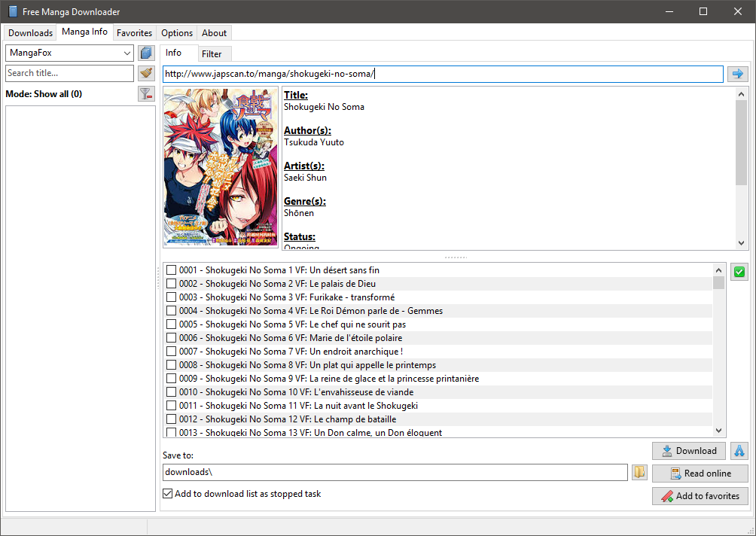Viewport: 756px width, 536px height.
Task: Go to the Options tab
Action: [x=177, y=33]
